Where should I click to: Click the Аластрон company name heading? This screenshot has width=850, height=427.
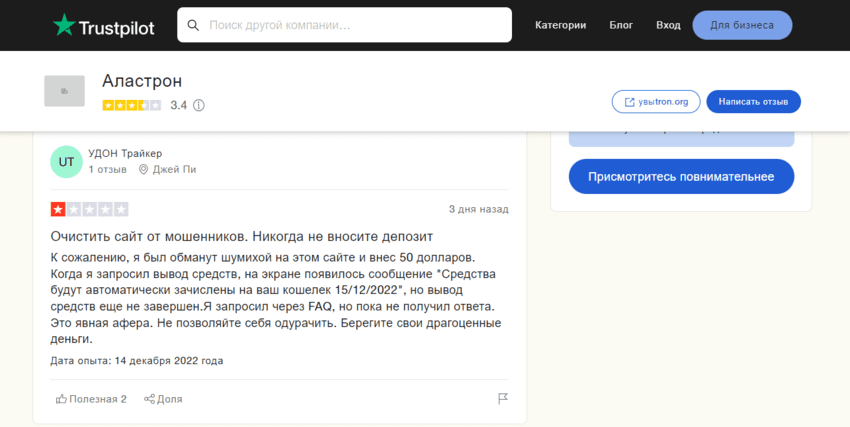(142, 81)
